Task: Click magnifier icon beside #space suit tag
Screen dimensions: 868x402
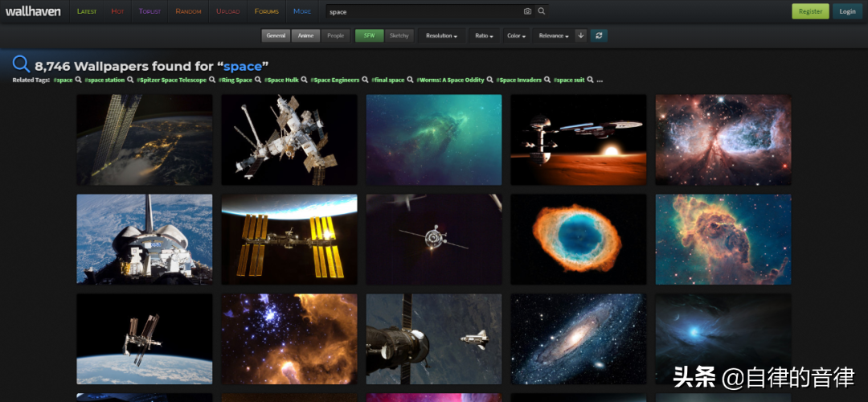Action: point(590,80)
